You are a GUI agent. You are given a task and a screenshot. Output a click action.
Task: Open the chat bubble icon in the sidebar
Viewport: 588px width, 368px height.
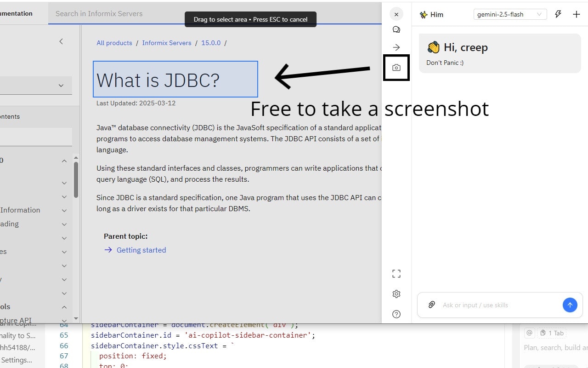(396, 30)
